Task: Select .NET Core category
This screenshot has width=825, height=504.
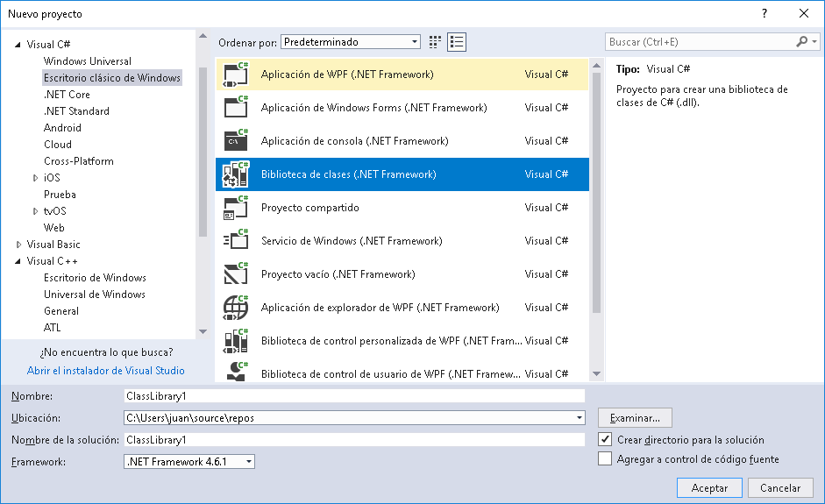Action: pos(67,95)
